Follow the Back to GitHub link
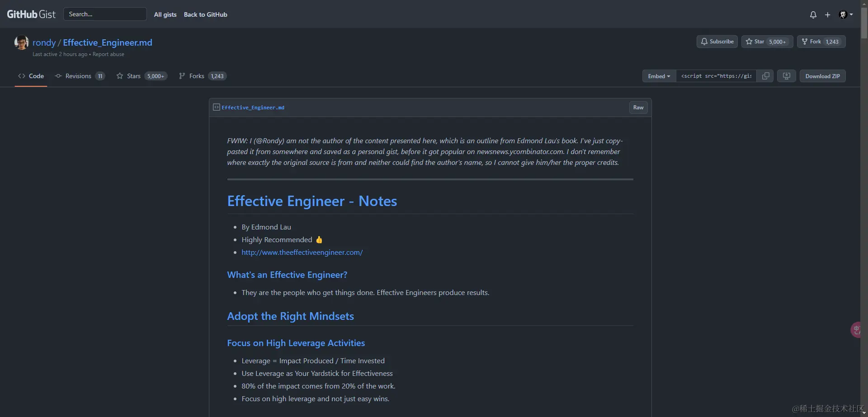The height and width of the screenshot is (417, 868). pyautogui.click(x=205, y=14)
